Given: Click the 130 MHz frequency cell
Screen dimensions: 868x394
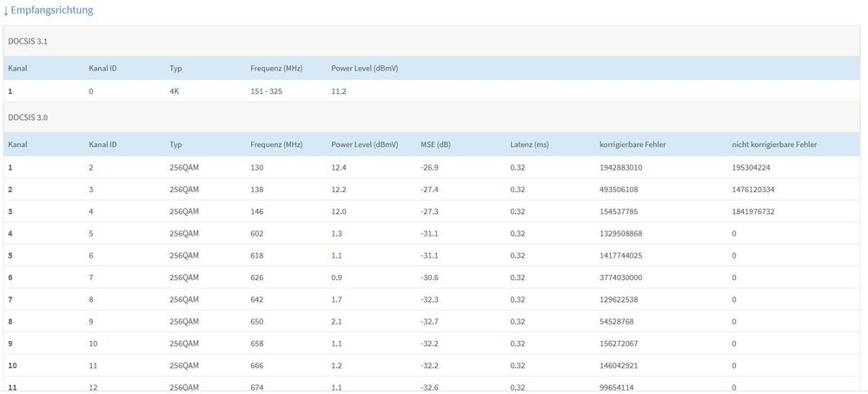Looking at the screenshot, I should [x=257, y=167].
